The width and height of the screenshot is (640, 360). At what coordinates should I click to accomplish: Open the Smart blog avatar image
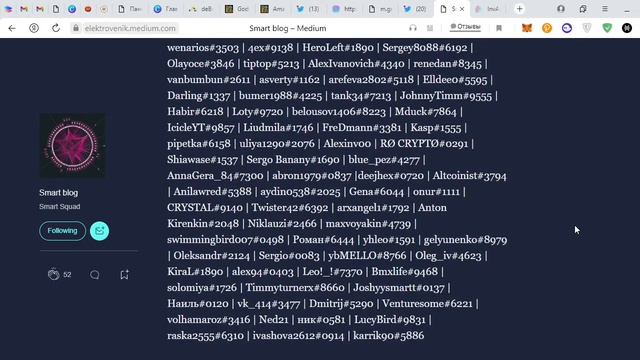click(x=72, y=146)
